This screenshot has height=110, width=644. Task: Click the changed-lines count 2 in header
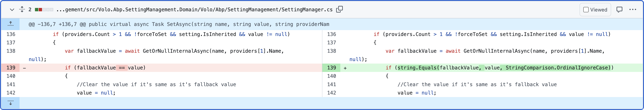pyautogui.click(x=30, y=10)
